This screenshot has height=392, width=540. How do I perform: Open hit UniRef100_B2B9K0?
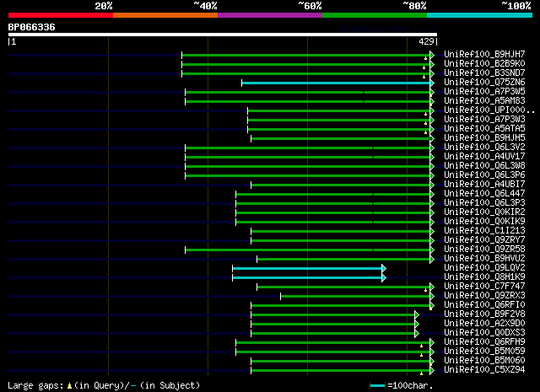(484, 64)
